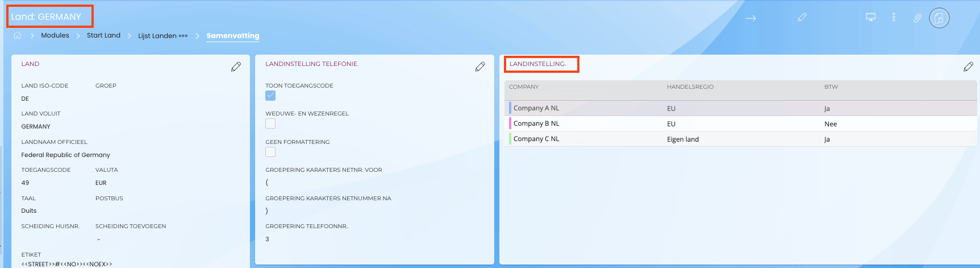Check the Geen Formattering checkbox
The width and height of the screenshot is (980, 268).
(x=270, y=152)
